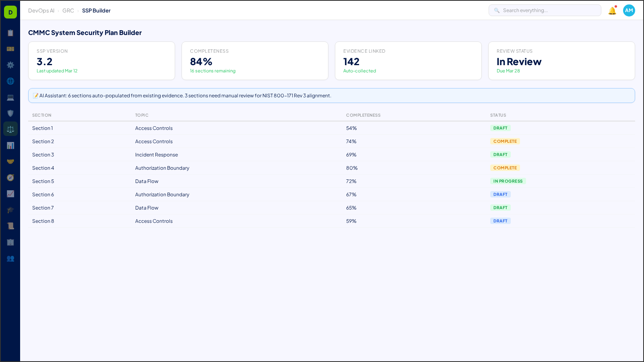Toggle Section 5's IN PROGRESS status badge
Screen dimensions: 644x362
click(508, 181)
